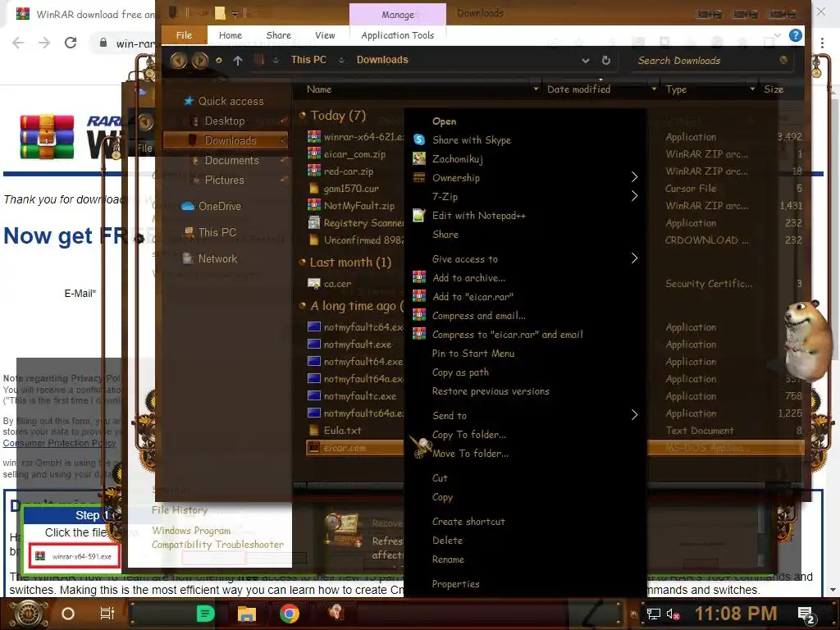This screenshot has width=840, height=630.
Task: Switch to the Share ribbon tab
Action: coord(279,35)
